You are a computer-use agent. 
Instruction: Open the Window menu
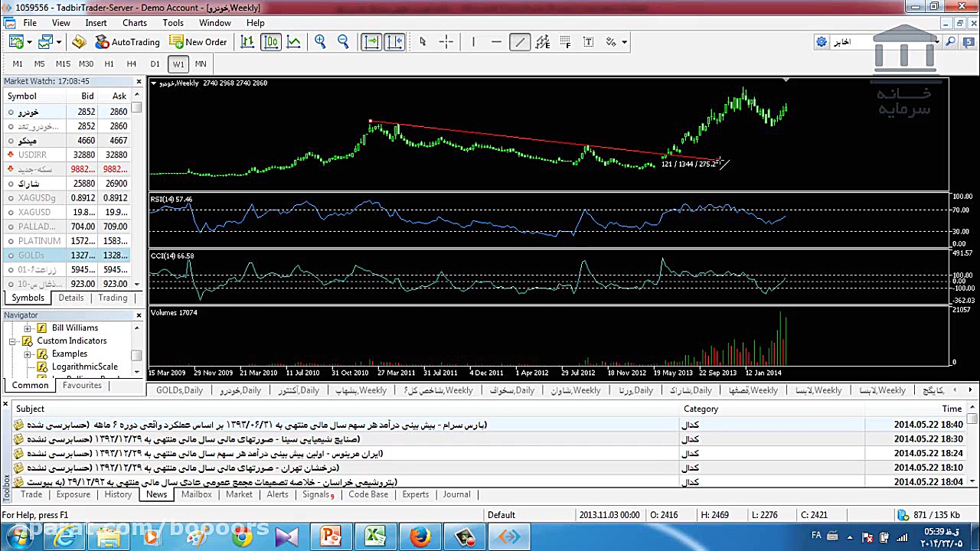[x=215, y=23]
